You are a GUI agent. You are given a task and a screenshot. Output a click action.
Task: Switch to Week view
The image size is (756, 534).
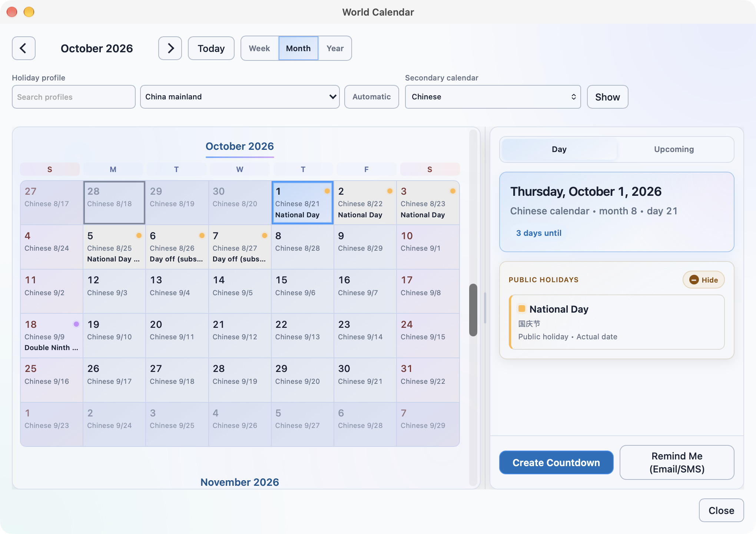(x=259, y=48)
